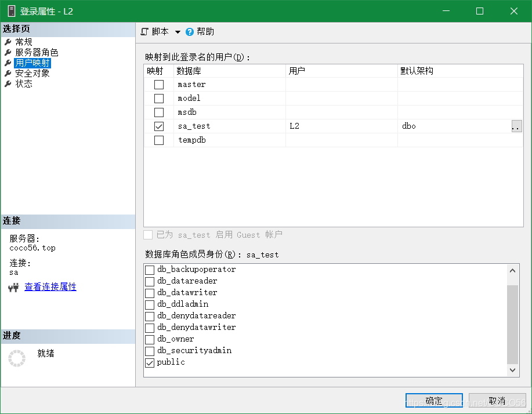Click the progress spinner icon
The image size is (532, 414).
click(x=17, y=358)
